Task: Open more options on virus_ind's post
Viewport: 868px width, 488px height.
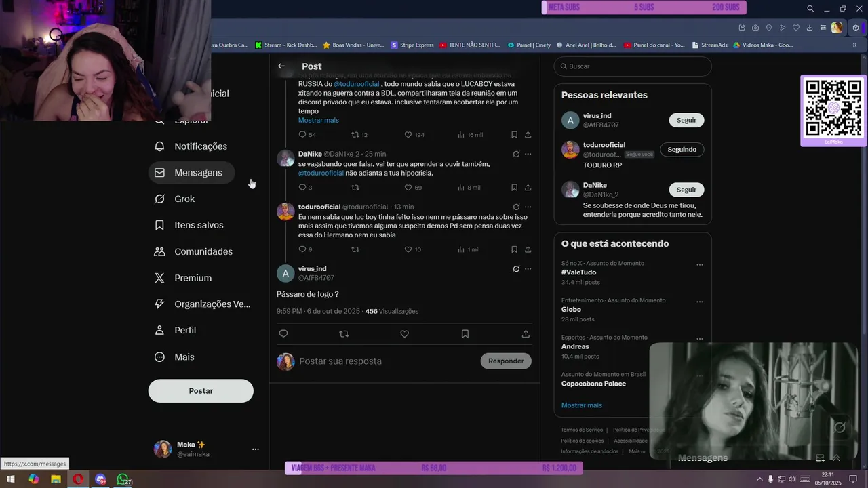Action: tap(528, 269)
